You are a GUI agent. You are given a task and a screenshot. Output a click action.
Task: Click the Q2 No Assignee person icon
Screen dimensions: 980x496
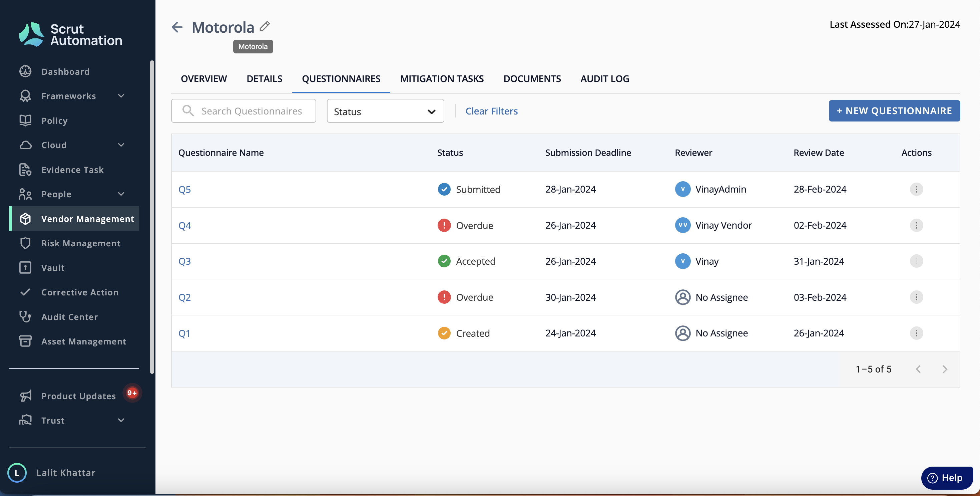click(x=682, y=297)
